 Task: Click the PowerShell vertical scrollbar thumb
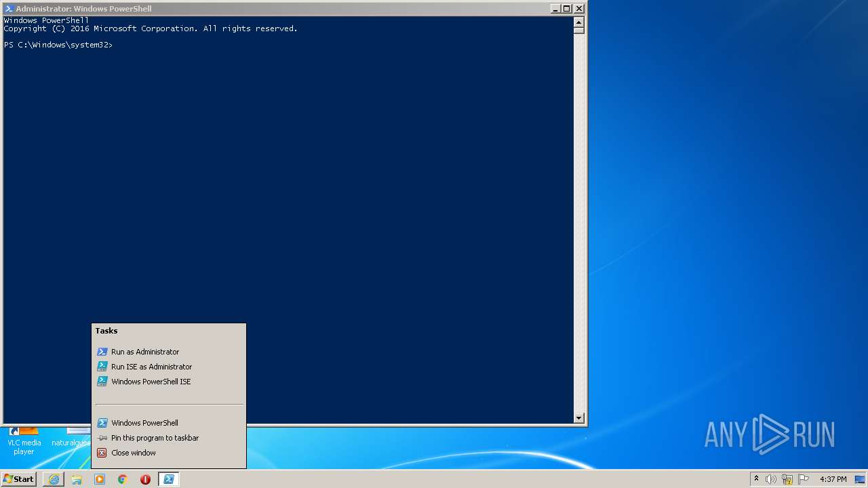[x=579, y=30]
